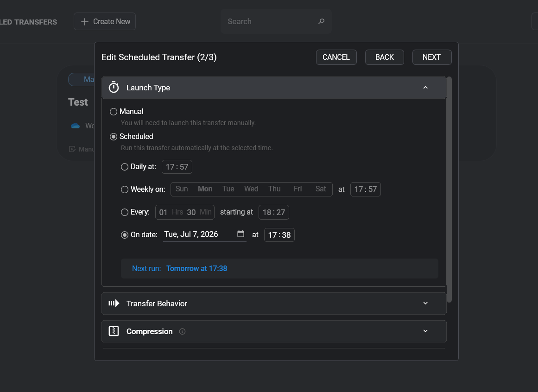Toggle Thu in weekly days

coord(274,189)
